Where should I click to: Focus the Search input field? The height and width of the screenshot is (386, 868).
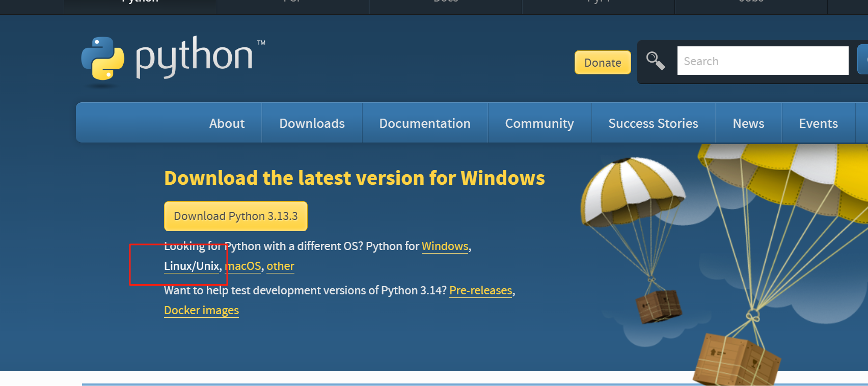coord(763,61)
